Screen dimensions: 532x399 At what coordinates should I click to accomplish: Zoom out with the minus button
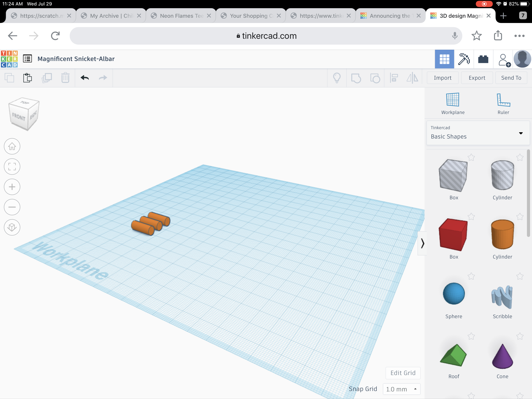click(x=12, y=207)
